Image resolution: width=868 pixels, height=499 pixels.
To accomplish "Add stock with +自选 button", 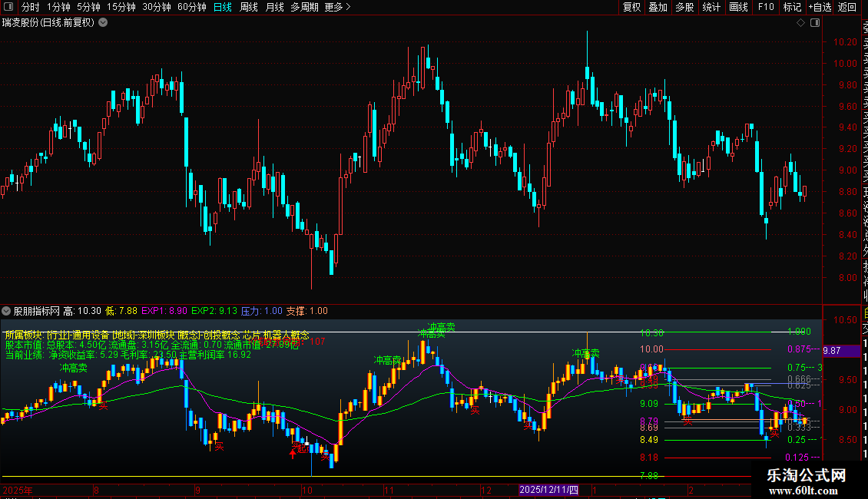I will pos(820,7).
